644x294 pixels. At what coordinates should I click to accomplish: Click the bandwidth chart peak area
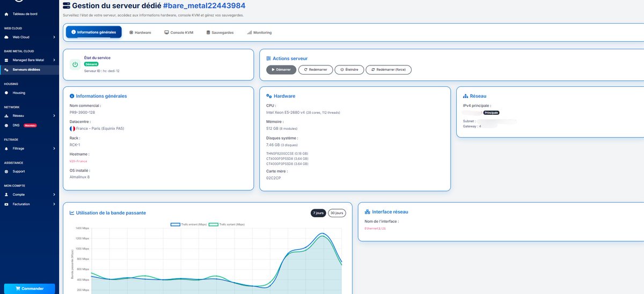(x=322, y=235)
